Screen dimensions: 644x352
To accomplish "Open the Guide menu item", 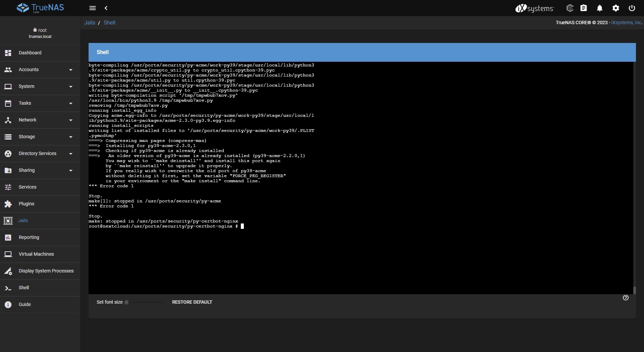I will (x=40, y=305).
